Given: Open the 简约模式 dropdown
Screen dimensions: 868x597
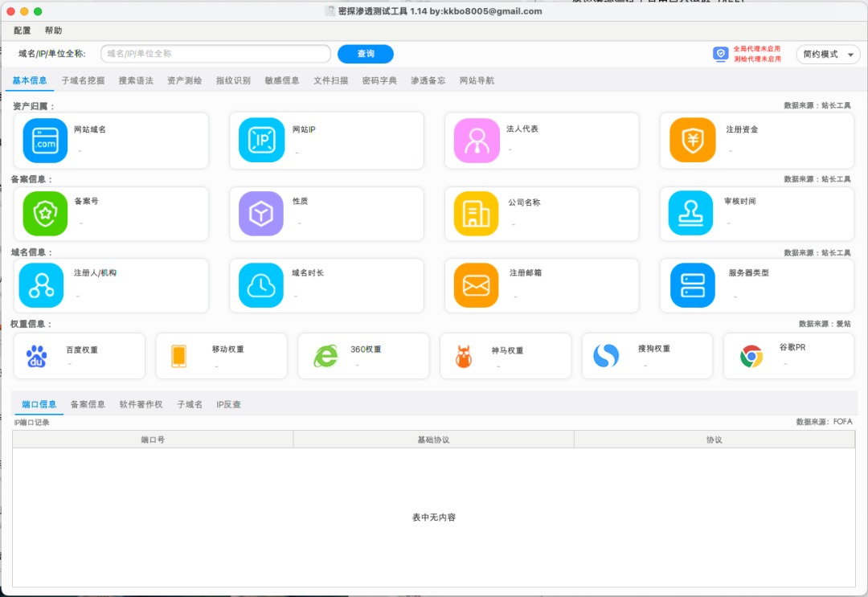Looking at the screenshot, I should pyautogui.click(x=828, y=54).
